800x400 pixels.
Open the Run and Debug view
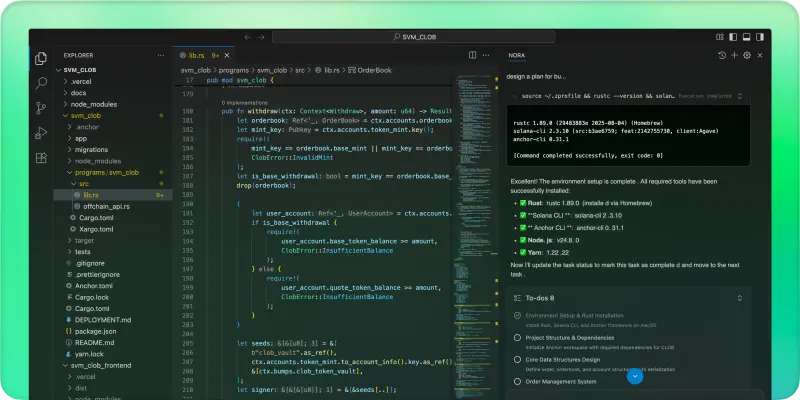[x=41, y=132]
